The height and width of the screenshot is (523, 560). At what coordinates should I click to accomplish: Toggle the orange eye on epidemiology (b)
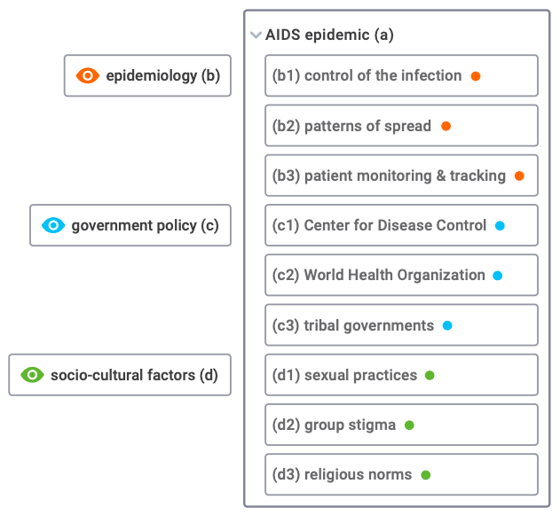pyautogui.click(x=88, y=76)
